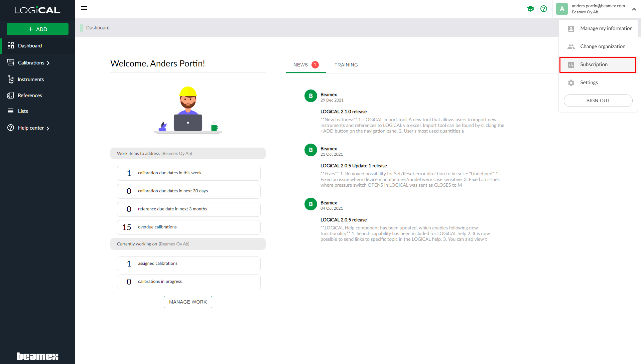Click the MANAGE WORK button
Image resolution: width=641 pixels, height=364 pixels.
[188, 302]
